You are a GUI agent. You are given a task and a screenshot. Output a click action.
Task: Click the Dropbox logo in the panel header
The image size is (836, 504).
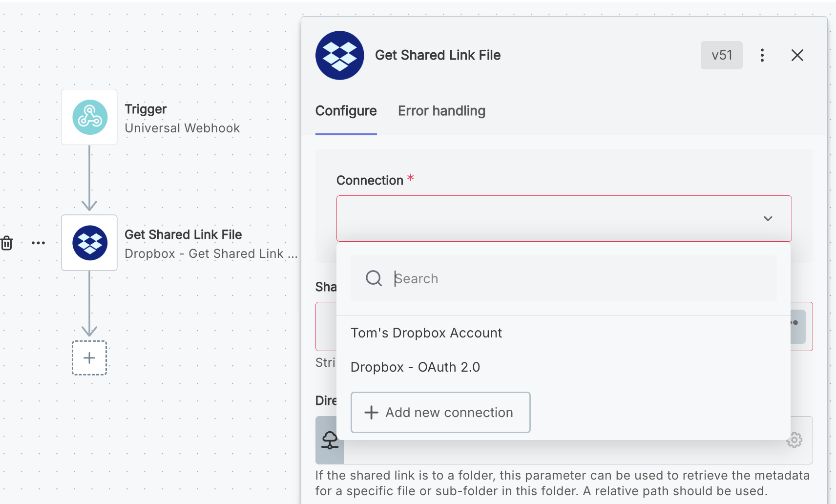tap(339, 55)
